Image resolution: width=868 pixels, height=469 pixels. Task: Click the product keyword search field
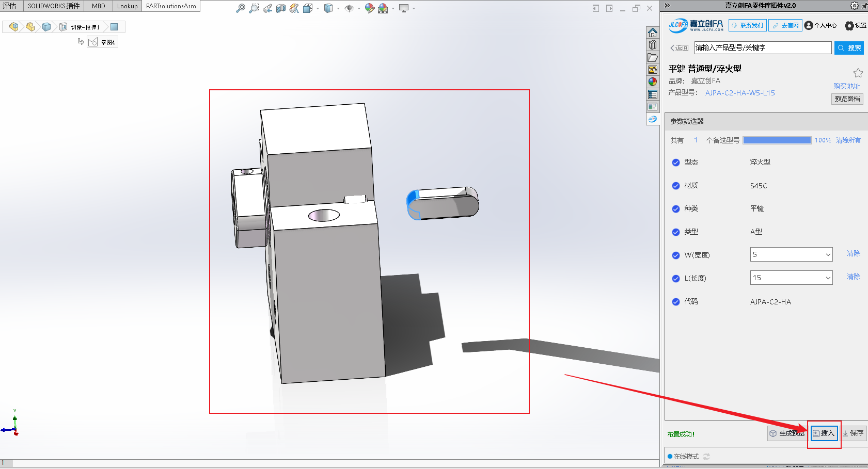tap(762, 48)
